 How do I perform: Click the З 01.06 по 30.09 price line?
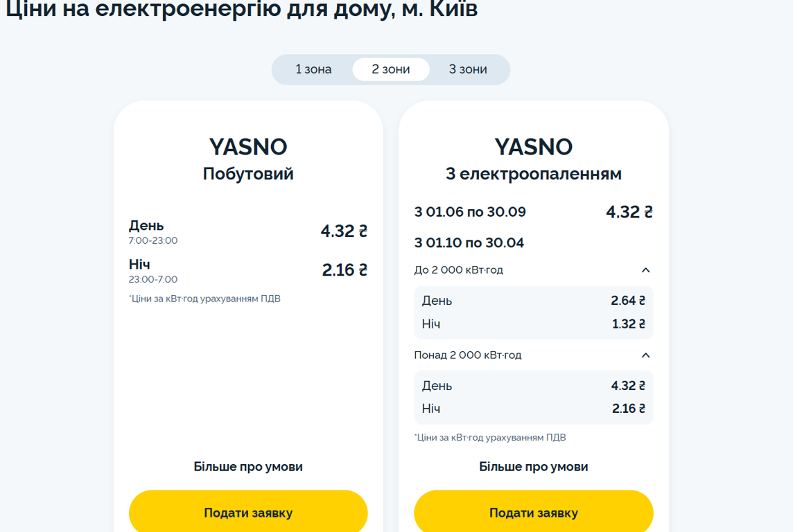pos(533,212)
